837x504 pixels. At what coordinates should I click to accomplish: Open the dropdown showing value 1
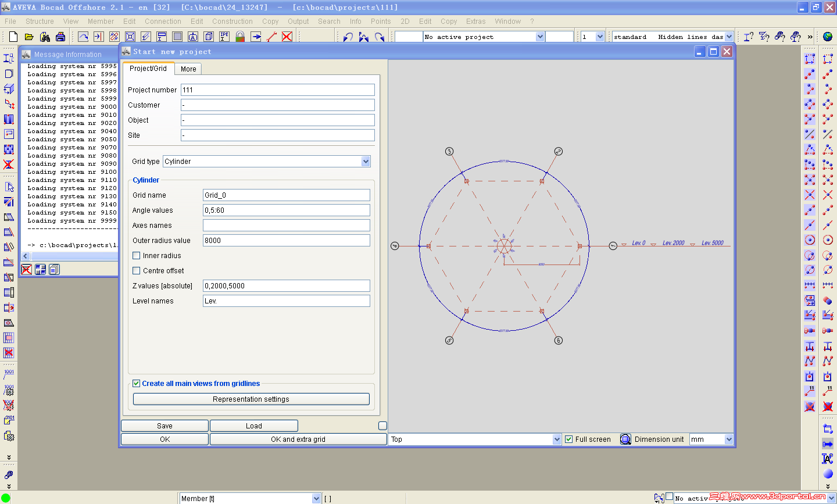pos(600,37)
